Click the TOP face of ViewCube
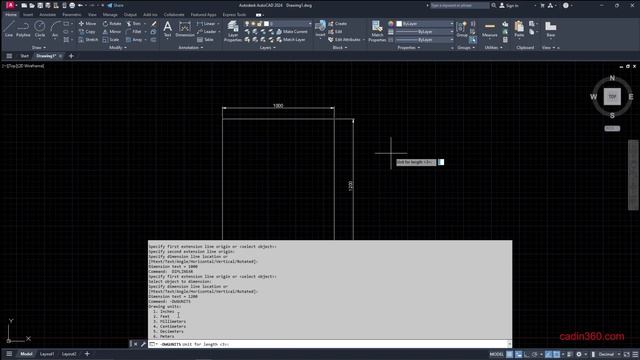This screenshot has height=360, width=640. coord(612,97)
